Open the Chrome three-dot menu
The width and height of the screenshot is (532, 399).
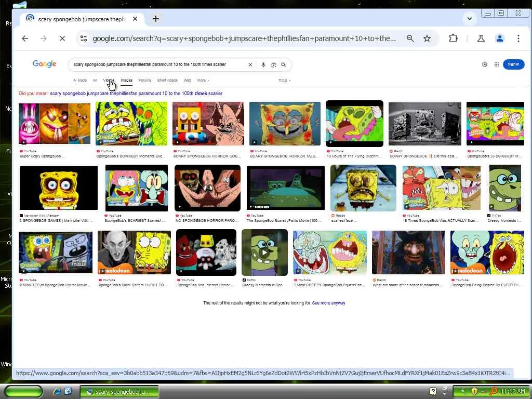click(518, 38)
